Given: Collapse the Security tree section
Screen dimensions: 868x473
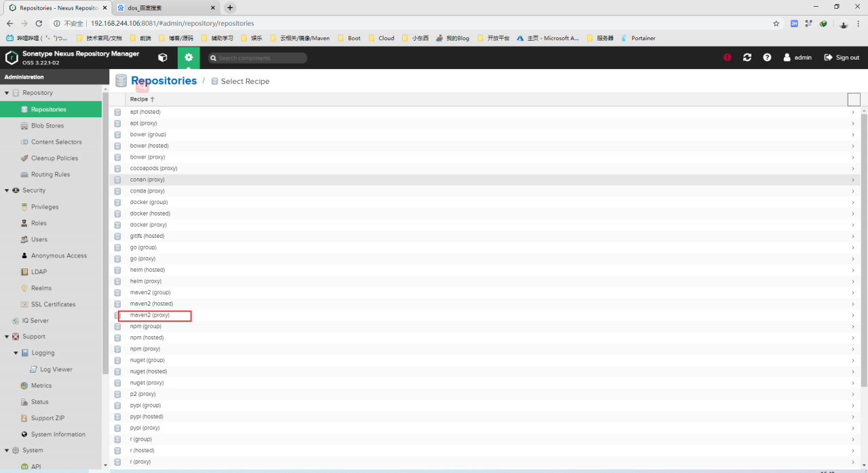Looking at the screenshot, I should pos(7,190).
